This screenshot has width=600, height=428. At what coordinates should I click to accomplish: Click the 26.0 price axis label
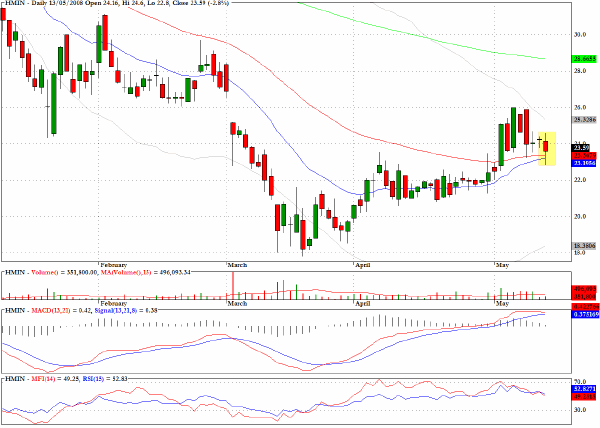coord(580,107)
